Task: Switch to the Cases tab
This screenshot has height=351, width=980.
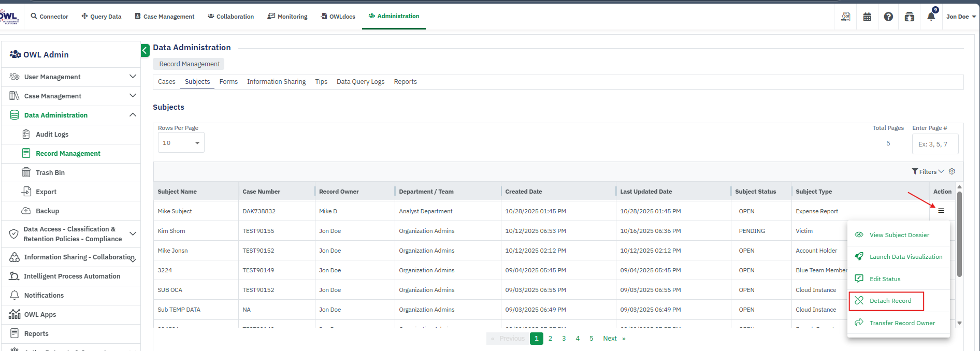Action: (x=166, y=82)
